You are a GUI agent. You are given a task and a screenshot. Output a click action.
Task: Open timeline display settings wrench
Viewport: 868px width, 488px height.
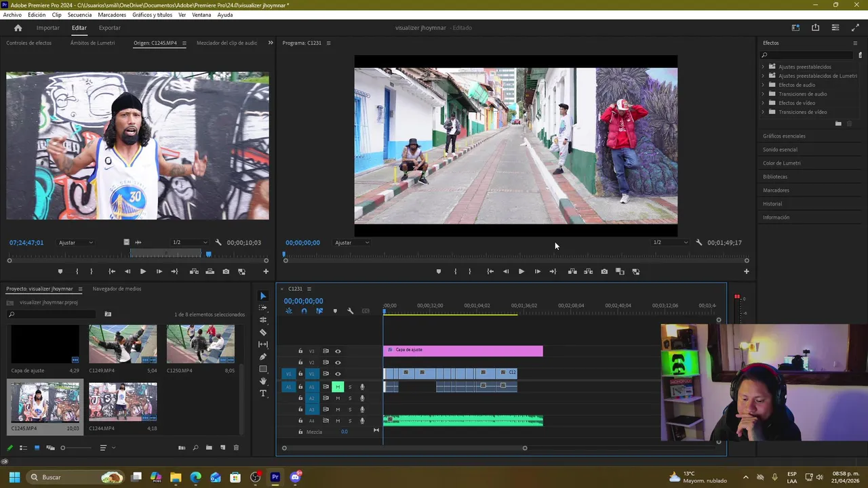click(x=351, y=311)
